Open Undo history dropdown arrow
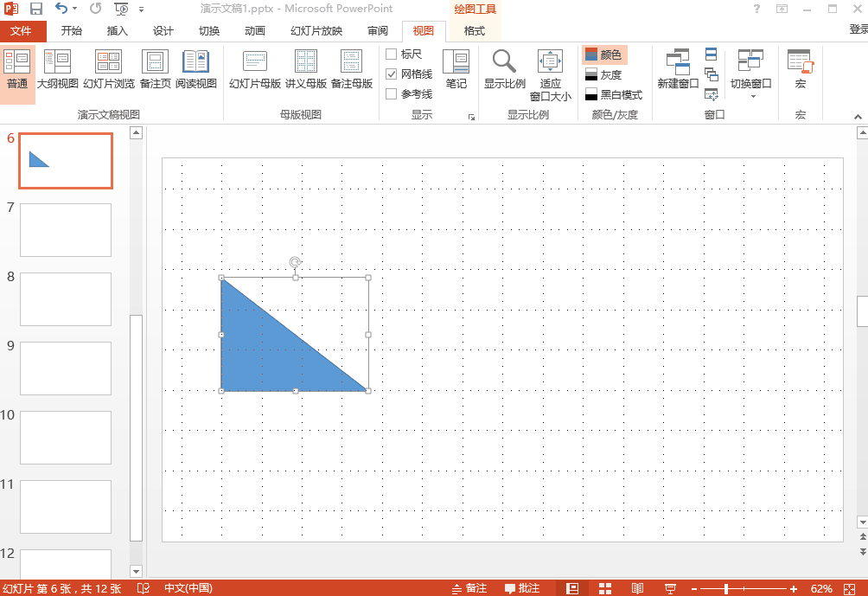 [x=75, y=9]
